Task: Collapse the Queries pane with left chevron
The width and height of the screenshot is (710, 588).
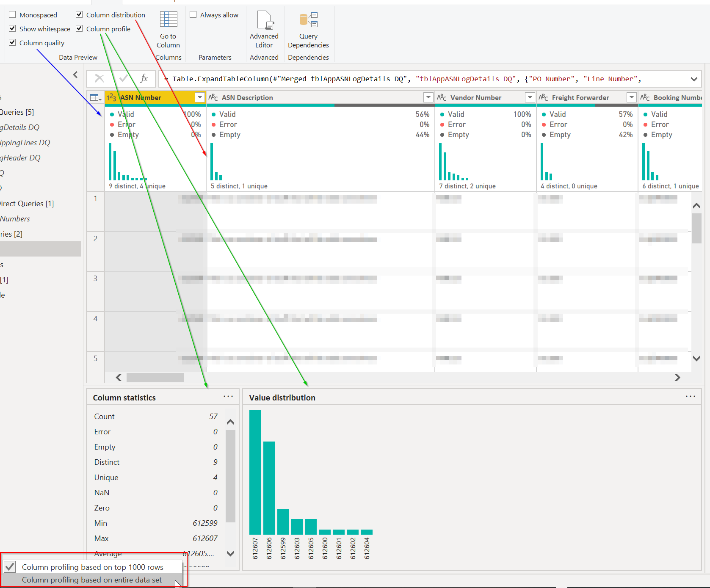Action: click(x=75, y=75)
